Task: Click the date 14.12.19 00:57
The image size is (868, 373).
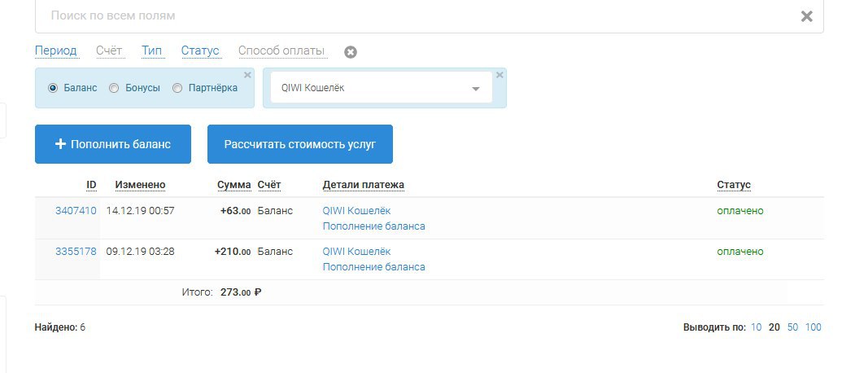Action: point(140,211)
